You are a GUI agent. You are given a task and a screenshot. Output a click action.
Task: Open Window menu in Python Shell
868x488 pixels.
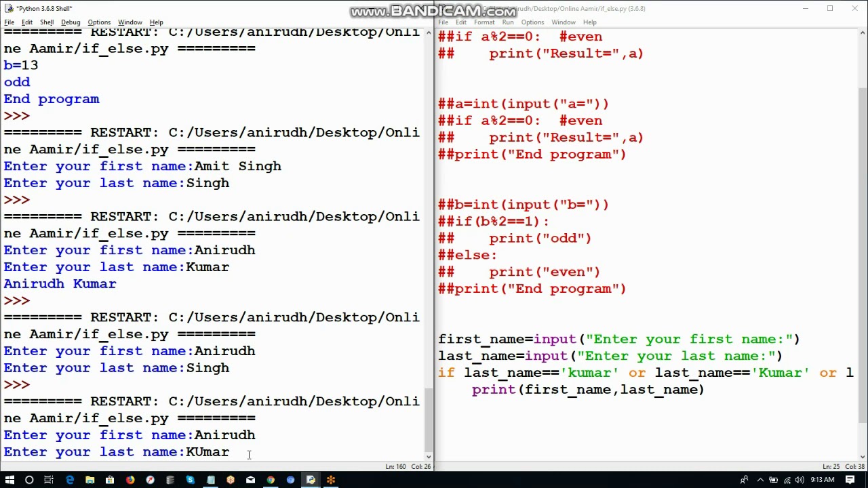130,22
